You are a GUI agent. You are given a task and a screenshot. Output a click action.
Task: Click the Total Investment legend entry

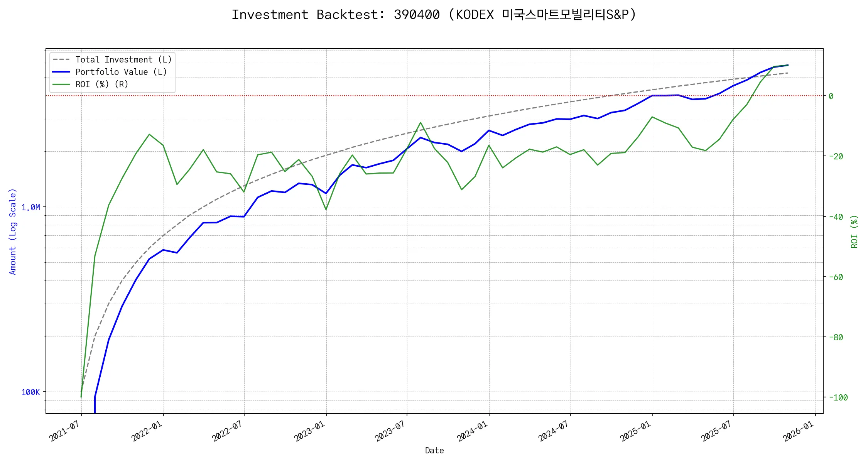[123, 60]
